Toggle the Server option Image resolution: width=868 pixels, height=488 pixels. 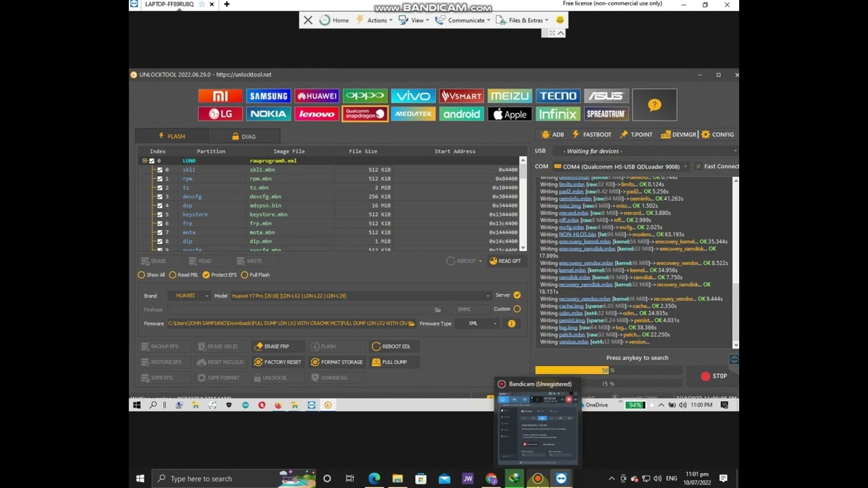517,296
